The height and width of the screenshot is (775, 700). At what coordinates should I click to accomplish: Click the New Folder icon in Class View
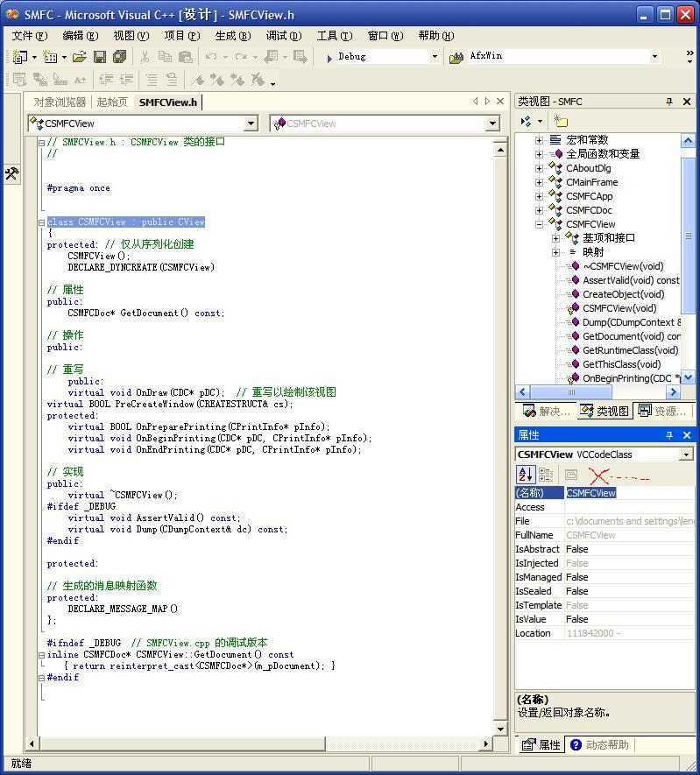561,121
